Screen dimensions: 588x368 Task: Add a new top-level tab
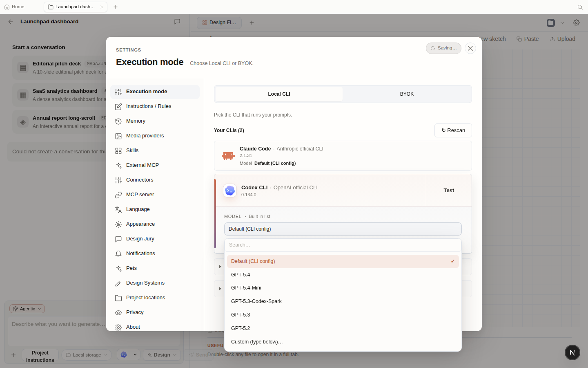116,7
